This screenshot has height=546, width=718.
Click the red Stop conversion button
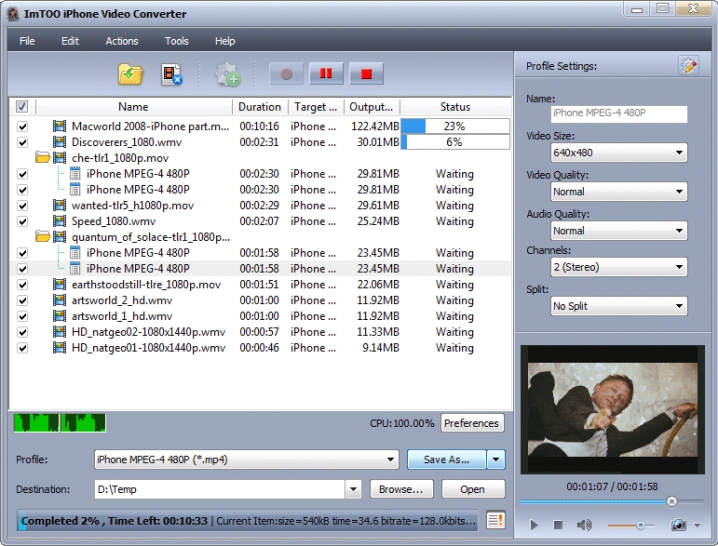(x=366, y=74)
